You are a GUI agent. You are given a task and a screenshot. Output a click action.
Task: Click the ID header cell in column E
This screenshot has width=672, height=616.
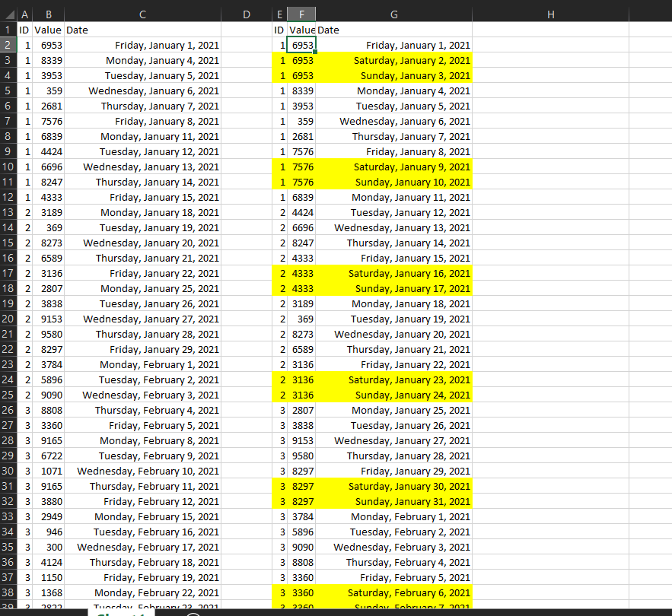(279, 30)
